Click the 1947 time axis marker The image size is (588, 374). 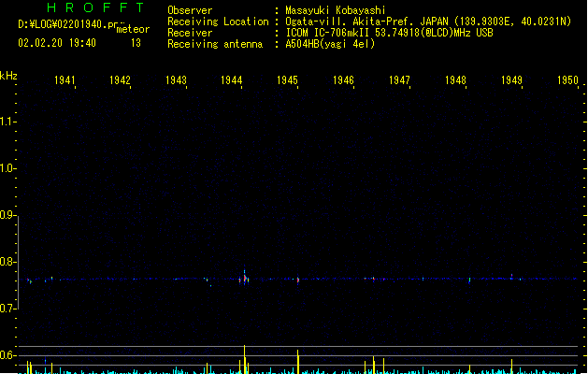[x=399, y=80]
